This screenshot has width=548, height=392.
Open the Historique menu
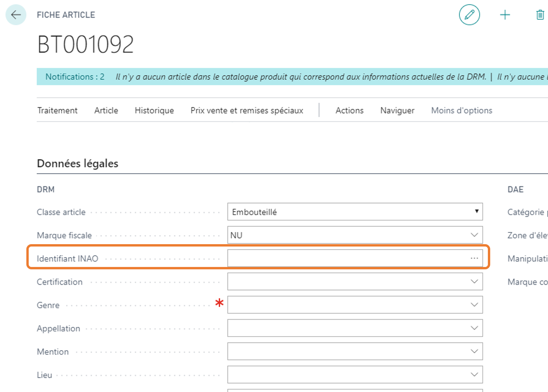[x=154, y=110]
